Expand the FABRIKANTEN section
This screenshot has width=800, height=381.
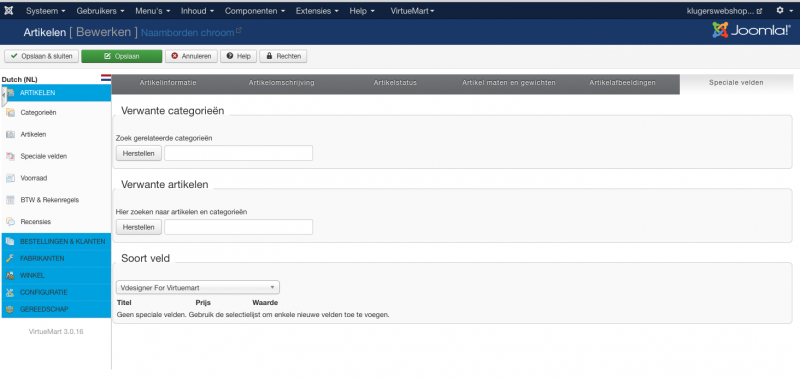56,259
